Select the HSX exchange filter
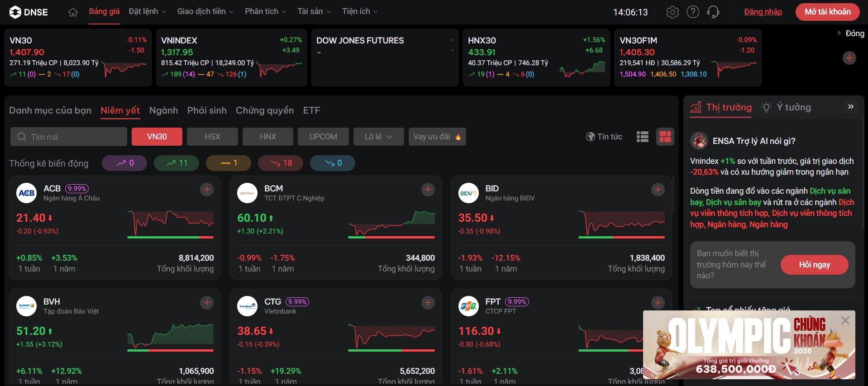Image resolution: width=868 pixels, height=386 pixels. (x=212, y=137)
